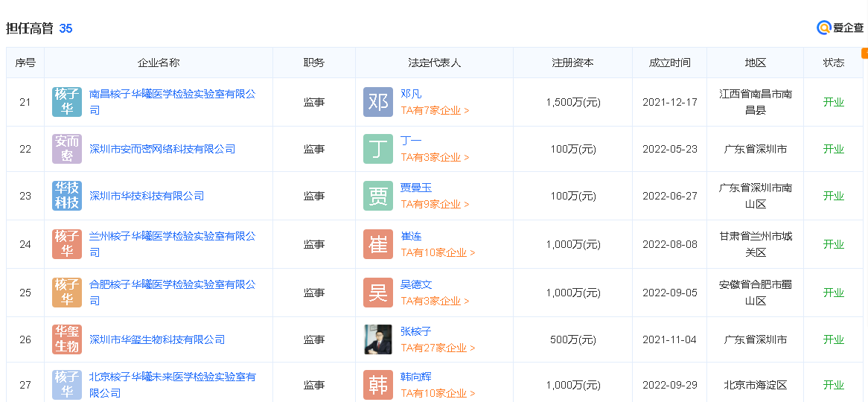Expand TA有3家企业 under 丁一
868x402 pixels.
click(x=435, y=157)
